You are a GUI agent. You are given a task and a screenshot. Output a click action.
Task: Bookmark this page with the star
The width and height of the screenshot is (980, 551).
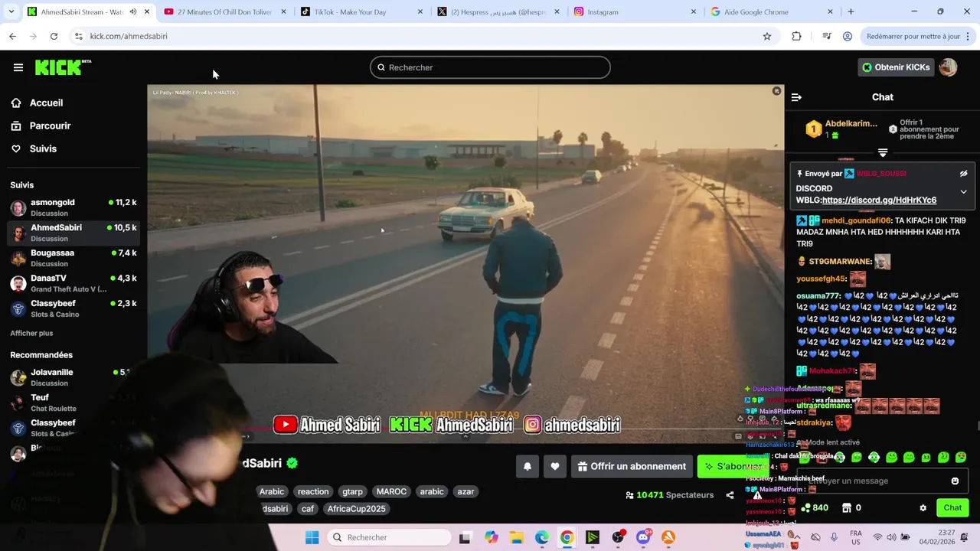pyautogui.click(x=767, y=36)
